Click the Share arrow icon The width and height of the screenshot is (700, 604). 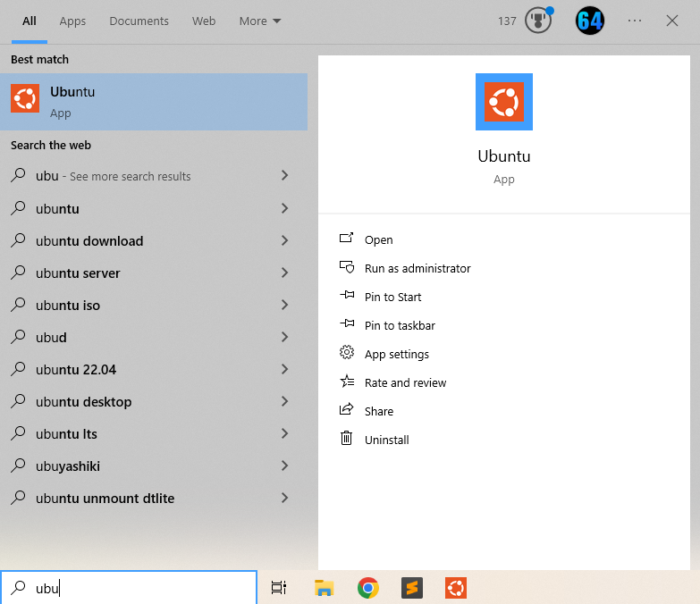tap(347, 409)
